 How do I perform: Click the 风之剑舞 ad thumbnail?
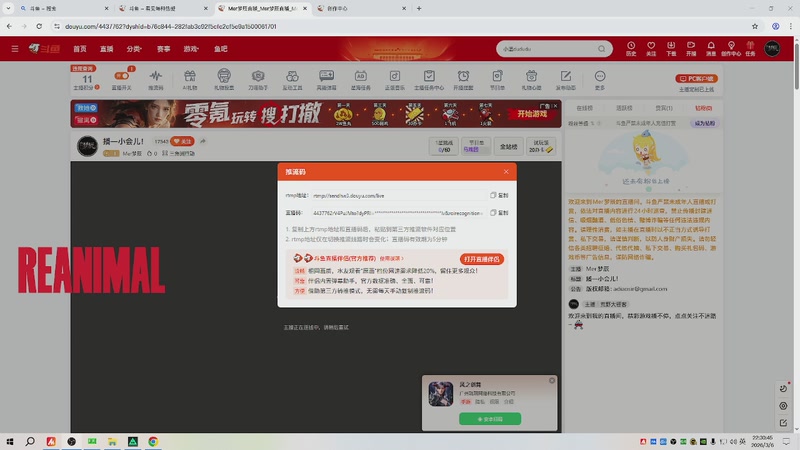pos(441,394)
